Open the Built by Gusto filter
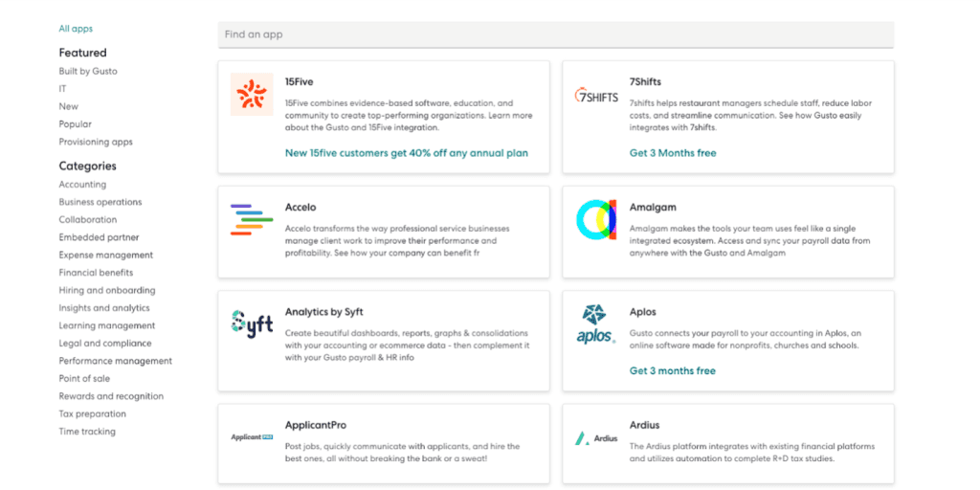Viewport: 980px width, 490px height. (x=88, y=71)
